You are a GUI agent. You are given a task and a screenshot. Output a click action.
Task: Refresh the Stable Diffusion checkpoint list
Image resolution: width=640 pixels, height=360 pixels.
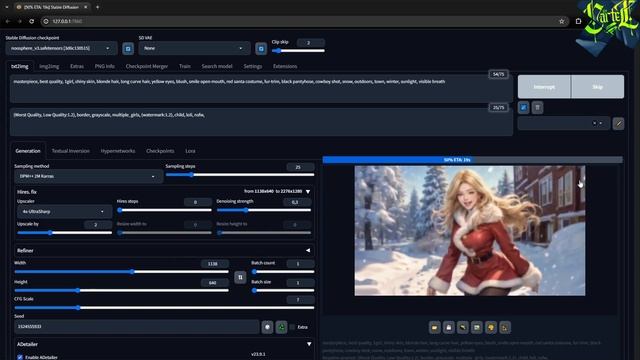(x=128, y=49)
